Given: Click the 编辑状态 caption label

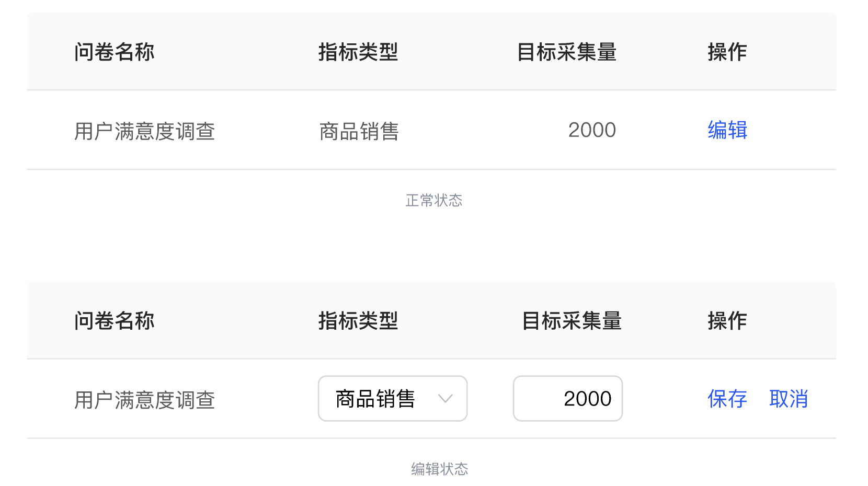Looking at the screenshot, I should tap(439, 469).
